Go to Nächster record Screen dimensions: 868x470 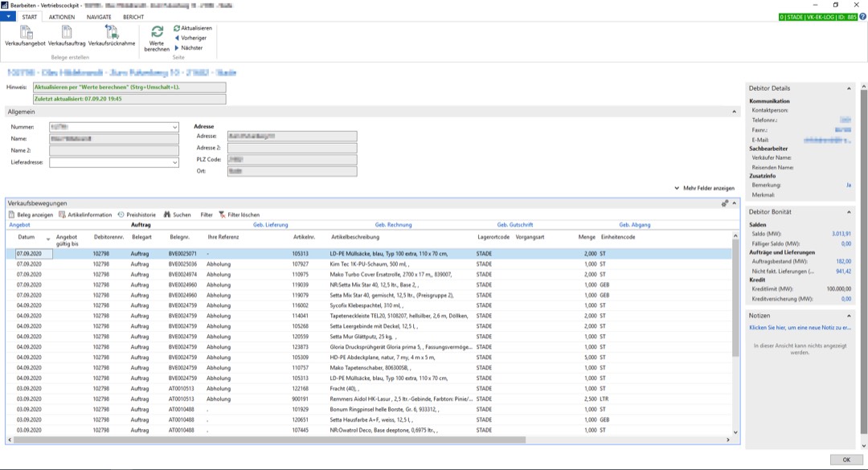pos(188,47)
